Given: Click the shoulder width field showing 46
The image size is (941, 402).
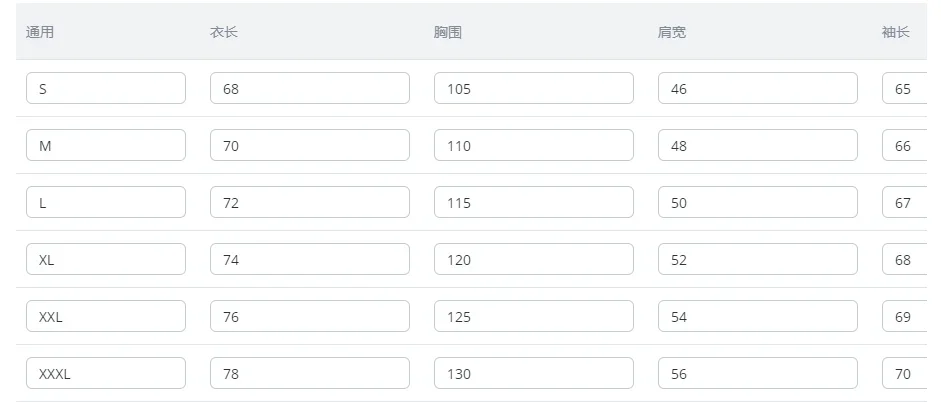Looking at the screenshot, I should click(x=757, y=88).
